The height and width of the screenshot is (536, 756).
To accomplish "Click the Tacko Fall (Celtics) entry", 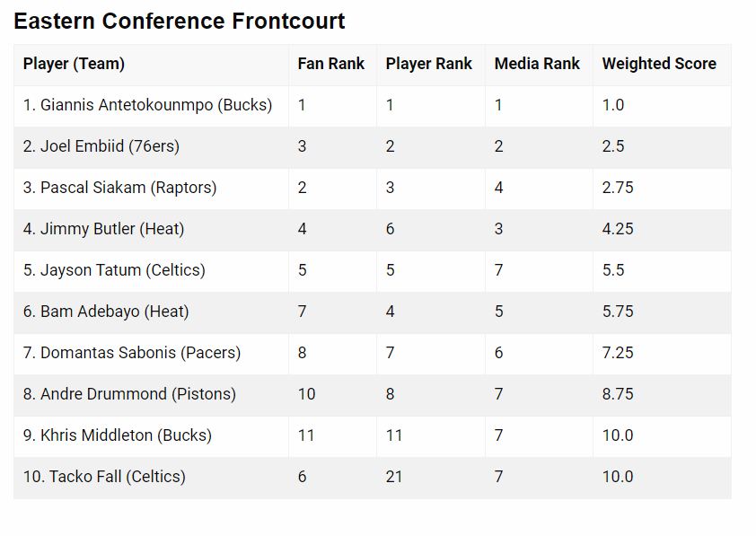I will coord(104,478).
